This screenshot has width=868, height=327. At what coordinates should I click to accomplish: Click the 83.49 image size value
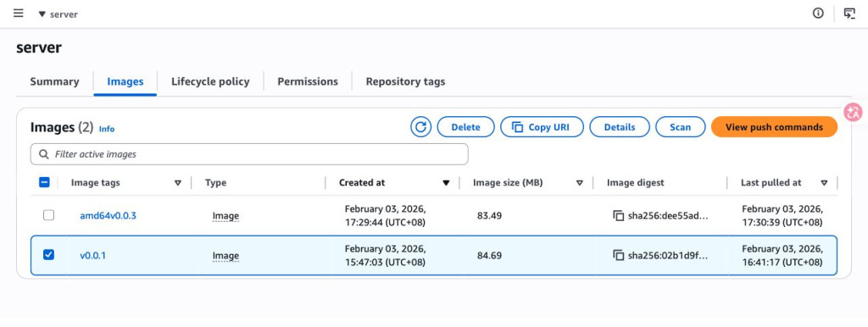(489, 216)
